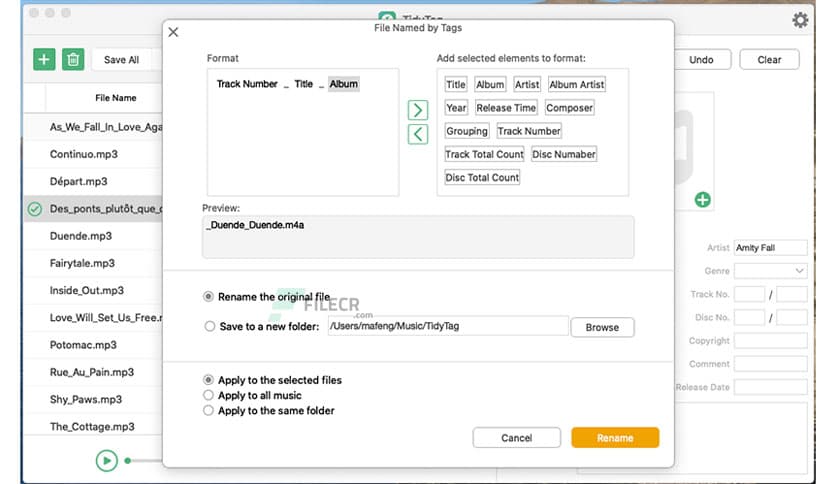Click the first Track No. field
This screenshot has width=836, height=484.
(x=749, y=294)
